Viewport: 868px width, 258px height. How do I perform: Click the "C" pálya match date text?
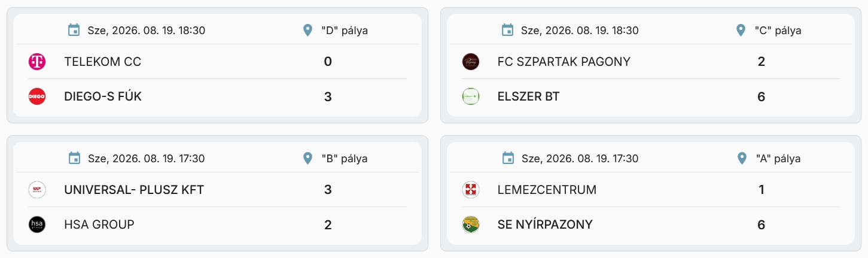pyautogui.click(x=580, y=30)
